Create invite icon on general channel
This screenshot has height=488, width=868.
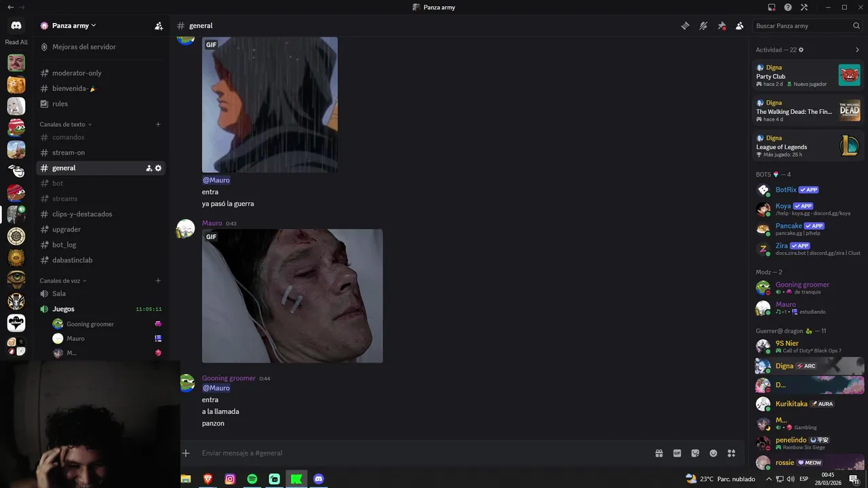tap(149, 168)
